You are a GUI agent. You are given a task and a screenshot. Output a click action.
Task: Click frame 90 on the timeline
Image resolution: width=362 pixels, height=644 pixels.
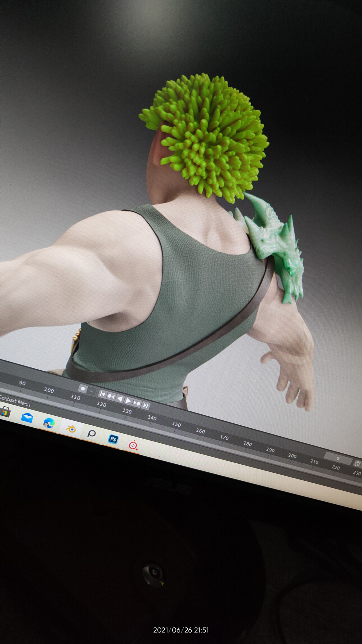click(x=22, y=383)
